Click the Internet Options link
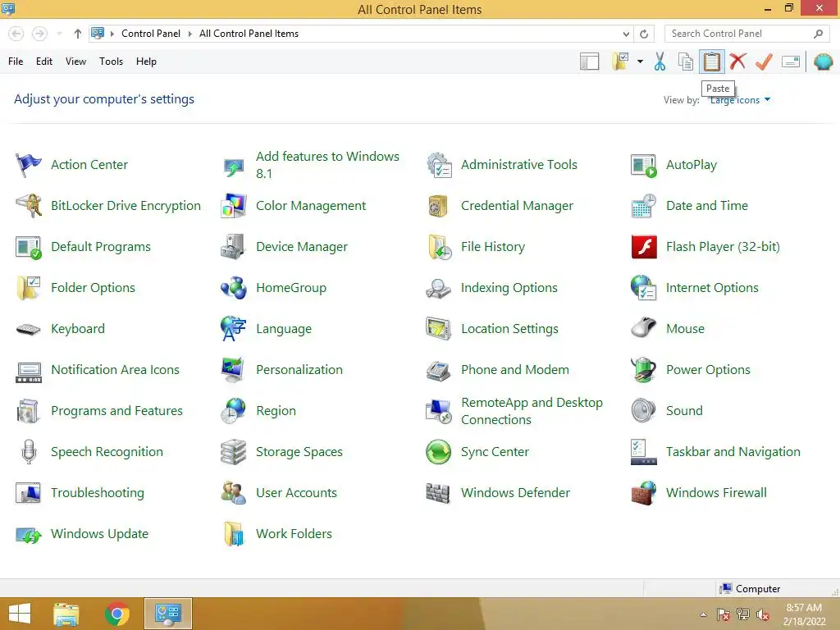The image size is (840, 630). click(712, 288)
